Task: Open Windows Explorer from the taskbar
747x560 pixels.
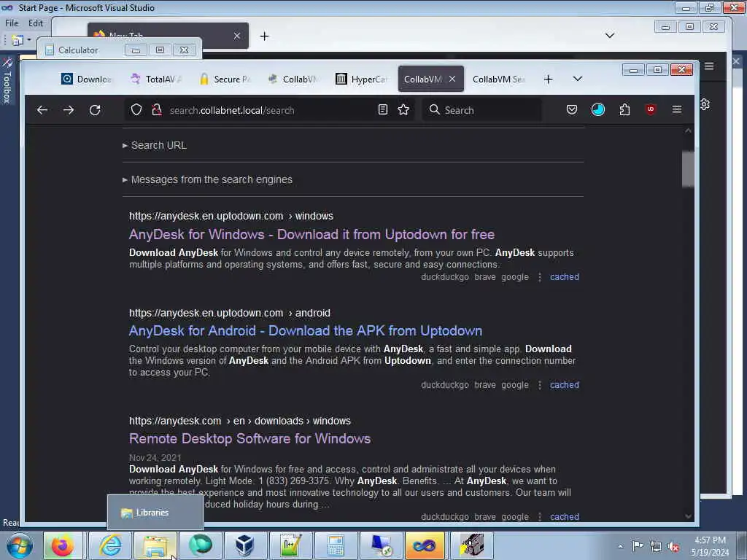Action: coord(155,545)
